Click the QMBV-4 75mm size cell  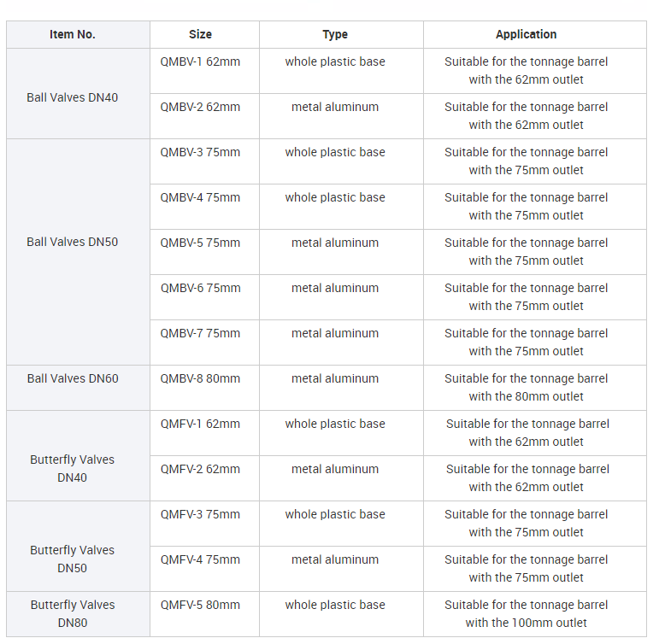tap(200, 197)
